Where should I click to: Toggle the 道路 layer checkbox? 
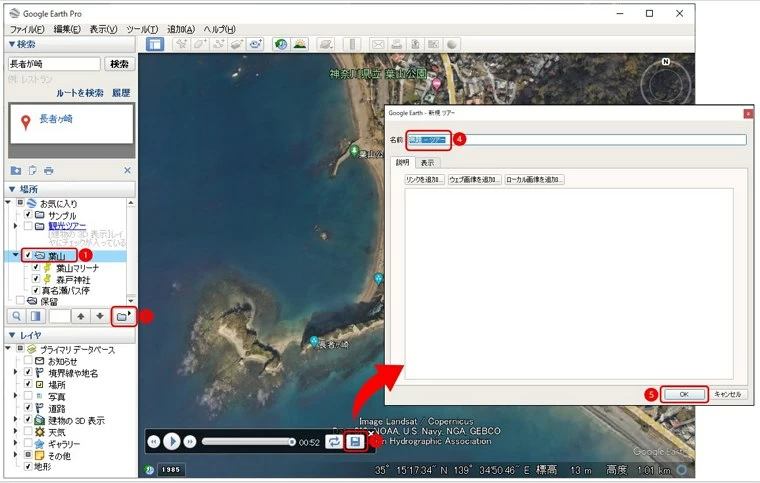tap(28, 408)
